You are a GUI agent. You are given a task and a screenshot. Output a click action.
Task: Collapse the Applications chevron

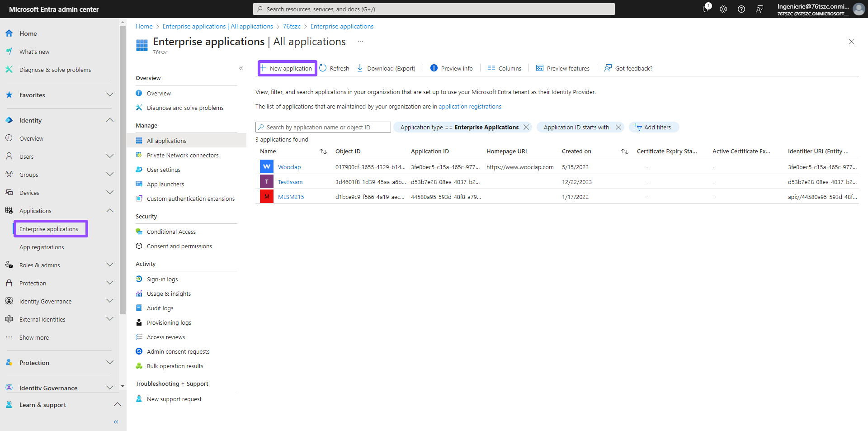click(110, 211)
